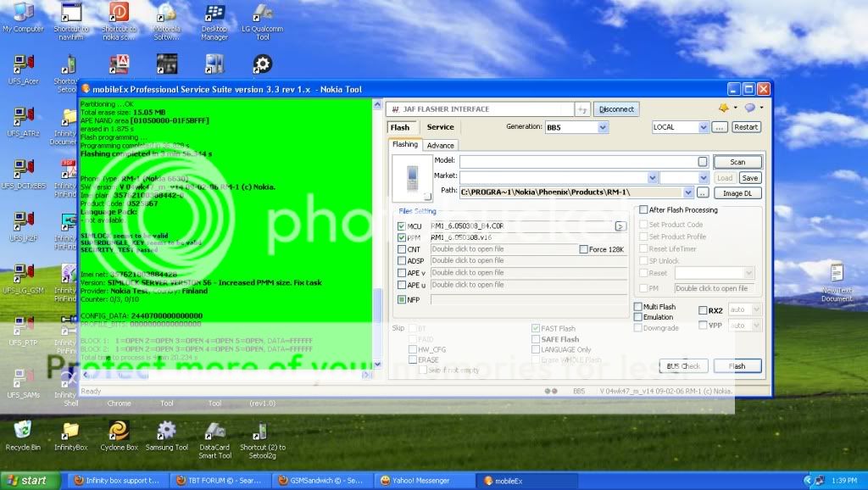
Task: Uncheck the PPM file checkbox
Action: 401,237
